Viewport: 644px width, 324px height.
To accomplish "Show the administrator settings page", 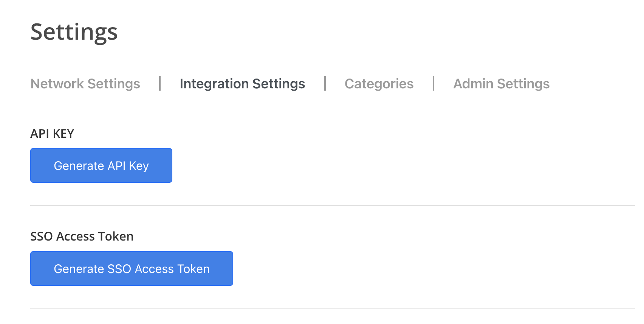I will (x=502, y=84).
